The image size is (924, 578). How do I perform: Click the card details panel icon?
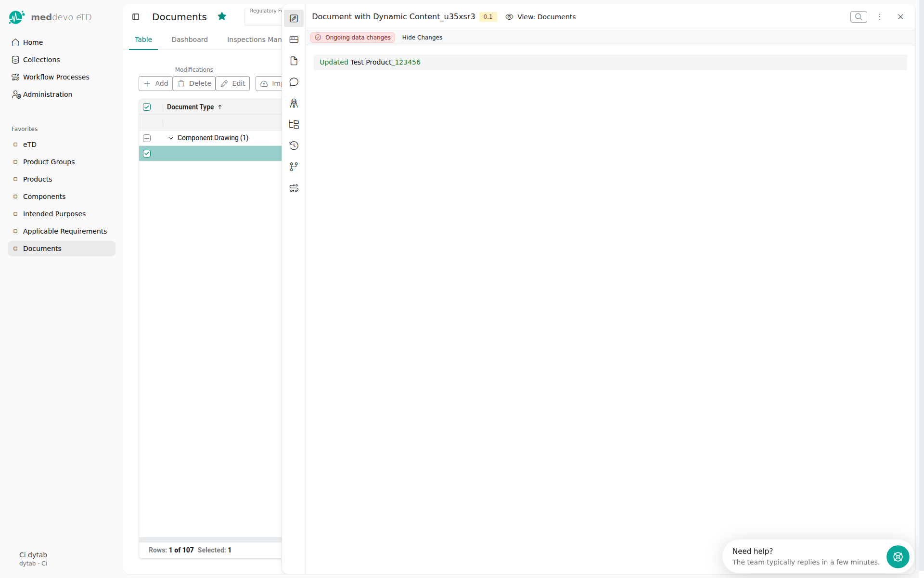pos(294,39)
